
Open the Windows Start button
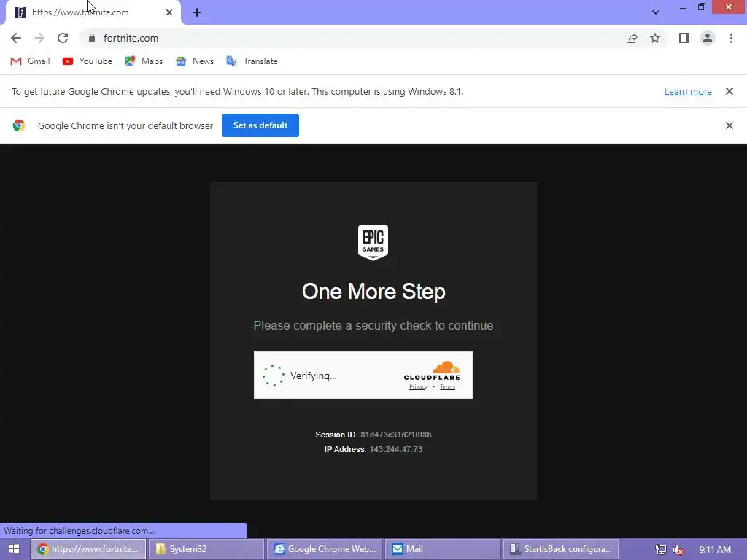(15, 549)
